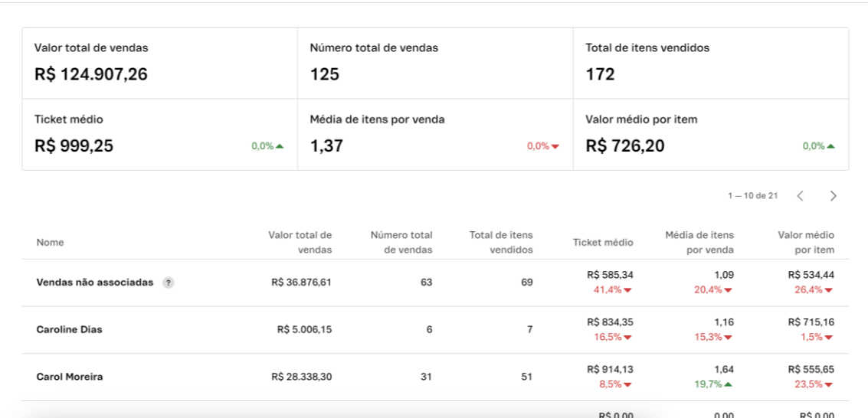
Task: Click green up arrow in Ticket médio card
Action: tap(280, 146)
